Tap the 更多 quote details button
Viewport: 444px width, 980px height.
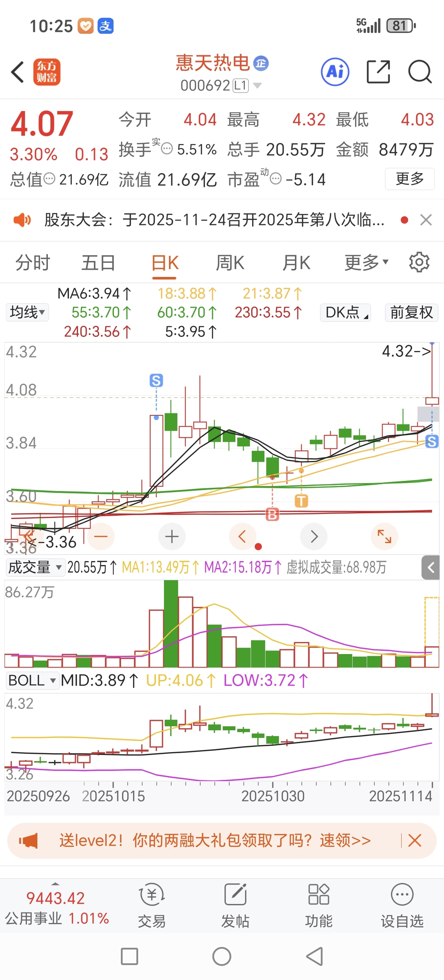click(x=410, y=179)
